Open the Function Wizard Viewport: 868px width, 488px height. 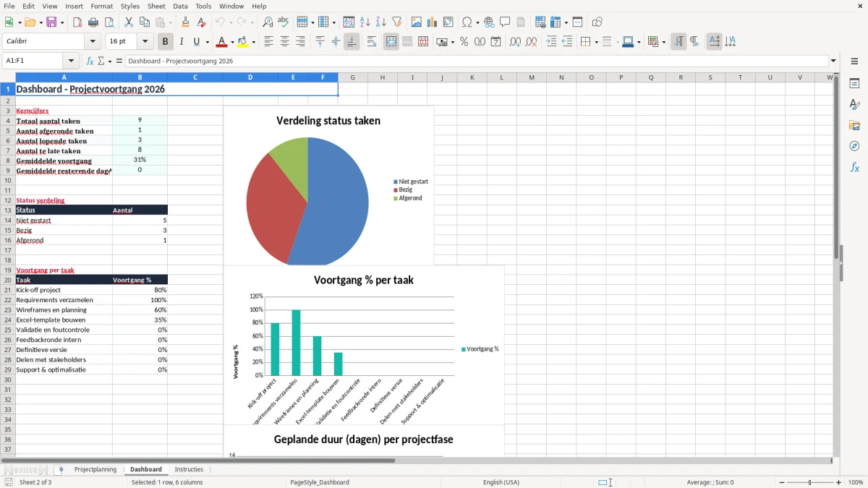pos(90,61)
